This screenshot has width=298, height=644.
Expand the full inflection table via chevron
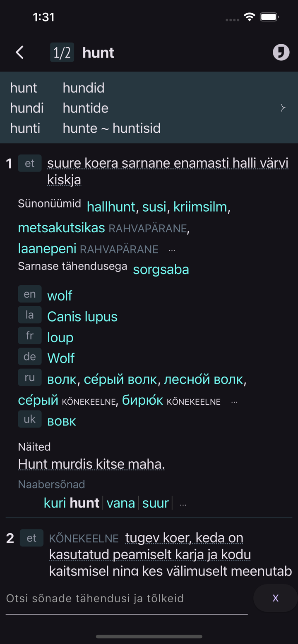283,107
